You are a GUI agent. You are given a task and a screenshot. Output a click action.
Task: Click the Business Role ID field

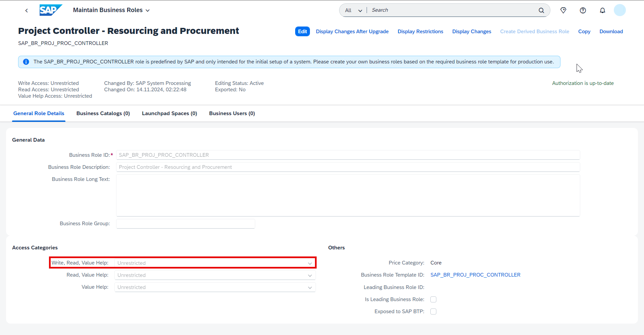[x=348, y=155]
